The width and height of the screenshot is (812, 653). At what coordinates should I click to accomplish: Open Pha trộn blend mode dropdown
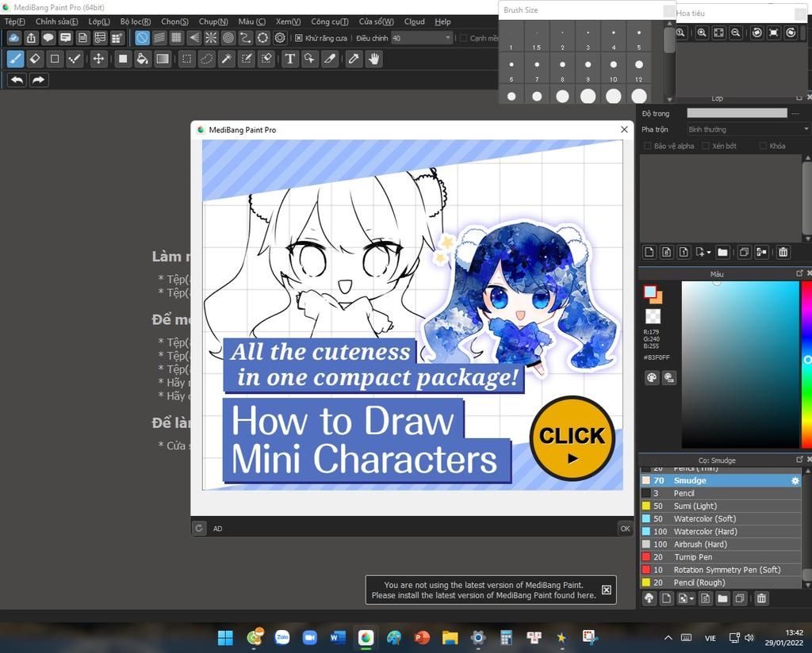click(x=748, y=129)
